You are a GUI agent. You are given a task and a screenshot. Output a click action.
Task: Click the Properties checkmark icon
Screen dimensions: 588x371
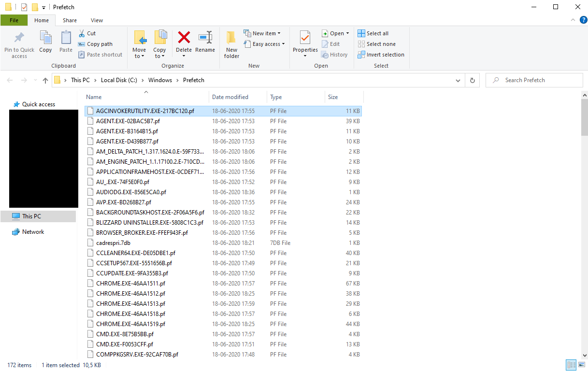[305, 37]
